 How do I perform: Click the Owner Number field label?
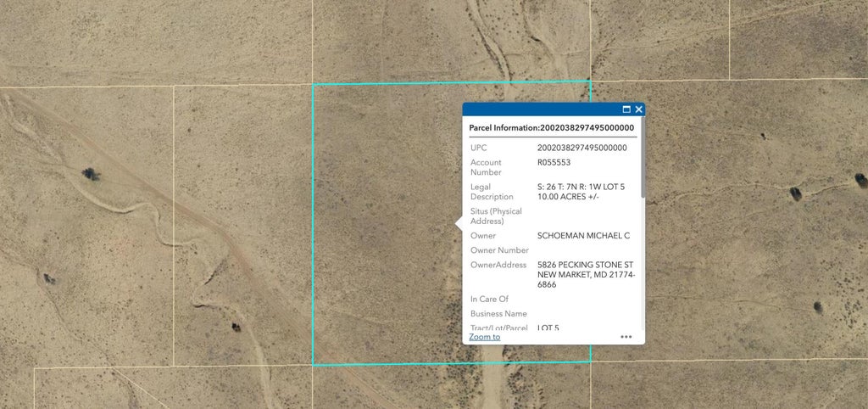tap(499, 250)
